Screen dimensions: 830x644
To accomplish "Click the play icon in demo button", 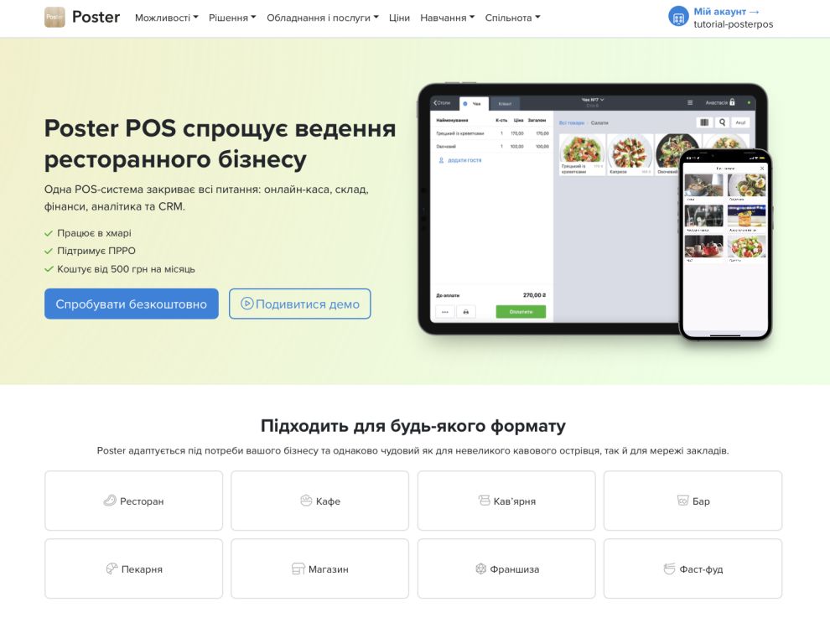I will (246, 304).
